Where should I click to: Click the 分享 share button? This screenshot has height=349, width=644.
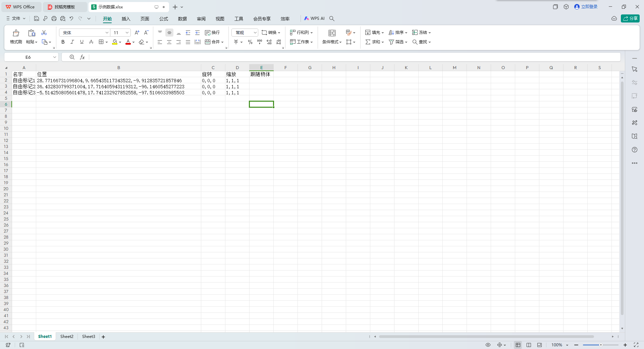pos(630,18)
